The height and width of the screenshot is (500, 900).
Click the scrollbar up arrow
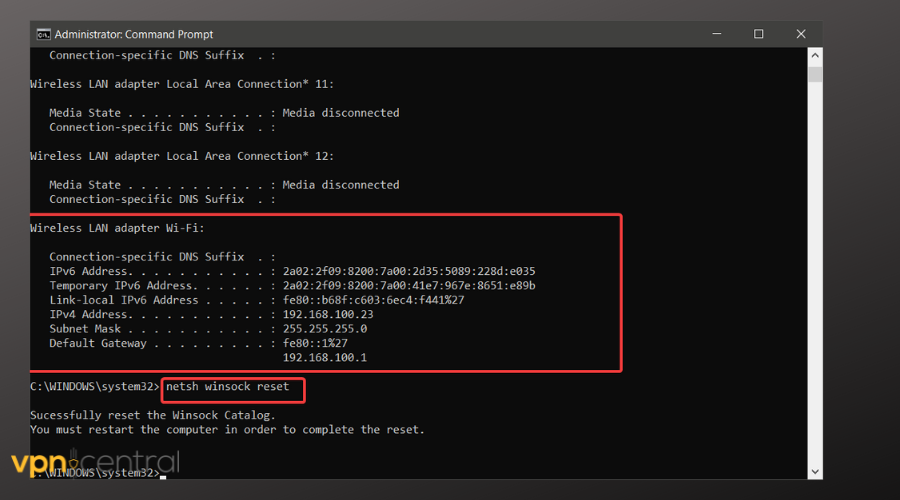click(815, 57)
